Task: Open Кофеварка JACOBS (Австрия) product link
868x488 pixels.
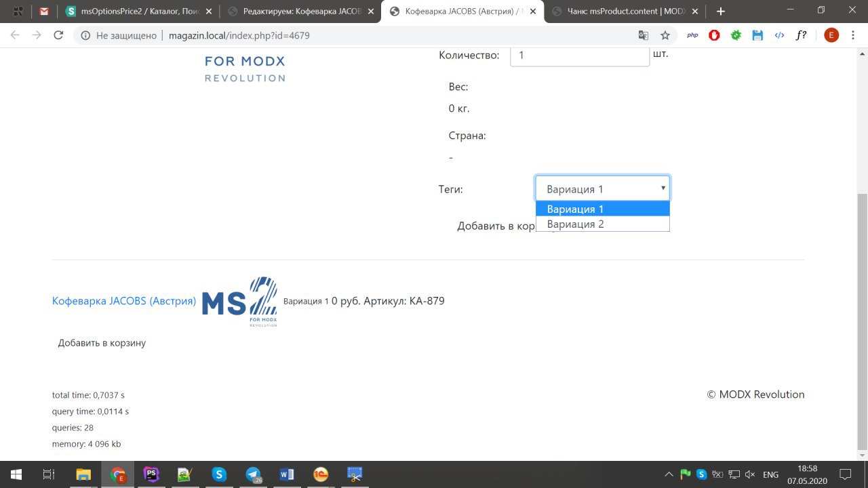Action: pyautogui.click(x=124, y=301)
